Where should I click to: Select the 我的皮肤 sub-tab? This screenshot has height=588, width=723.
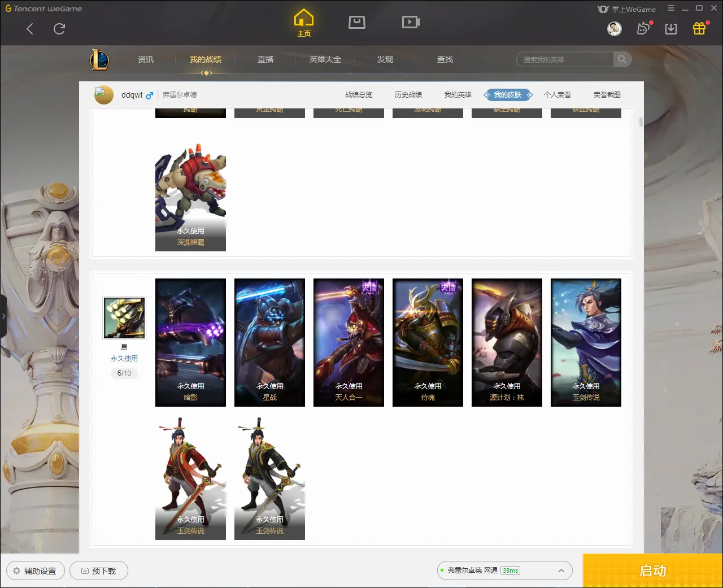point(508,95)
